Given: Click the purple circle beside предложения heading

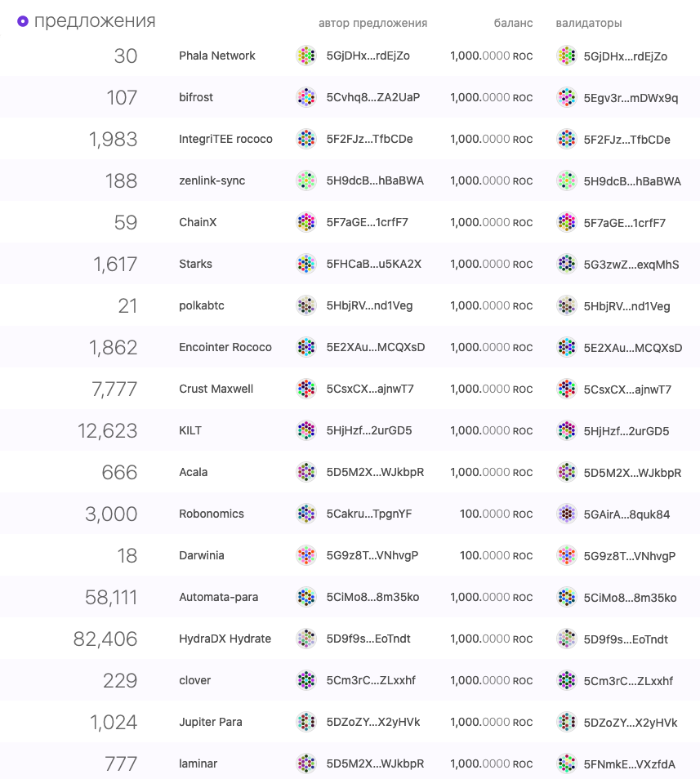Looking at the screenshot, I should 23,21.
